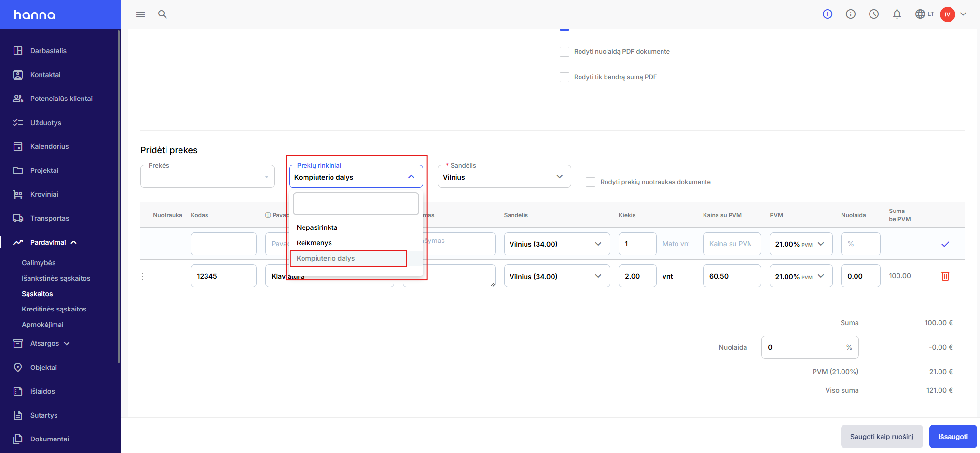Click the search magnifier icon
The width and height of the screenshot is (980, 453).
pyautogui.click(x=163, y=14)
